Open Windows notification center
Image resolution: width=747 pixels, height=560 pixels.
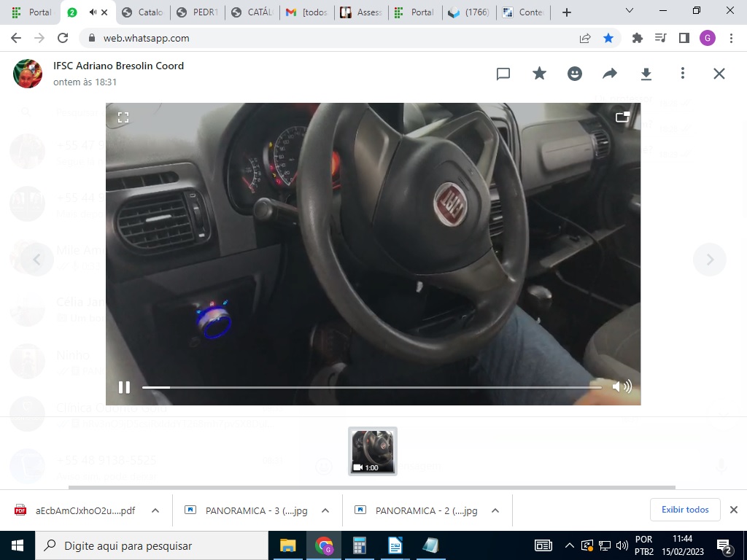tap(724, 545)
